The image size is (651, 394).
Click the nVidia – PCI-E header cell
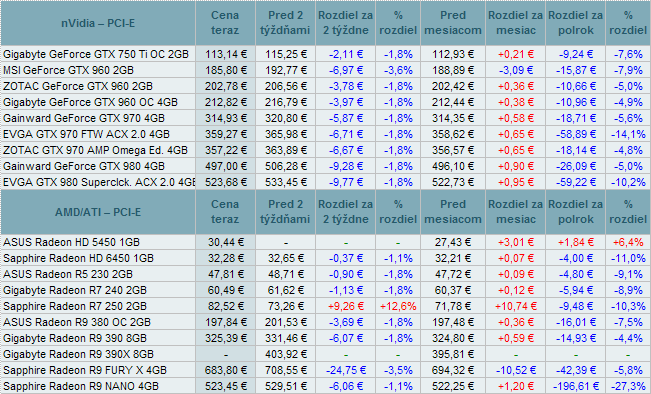(x=98, y=23)
